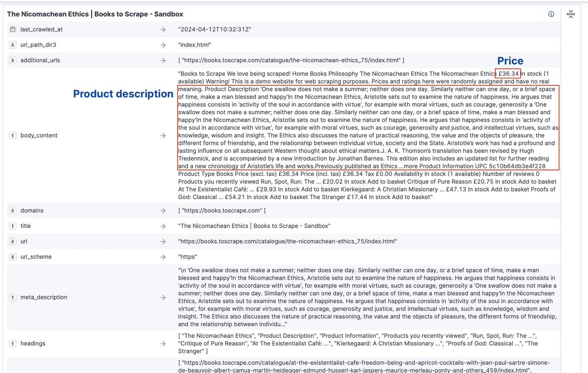Viewport: 588px width, 373px height.
Task: Click the collapse-rows icon at top right
Action: [571, 13]
